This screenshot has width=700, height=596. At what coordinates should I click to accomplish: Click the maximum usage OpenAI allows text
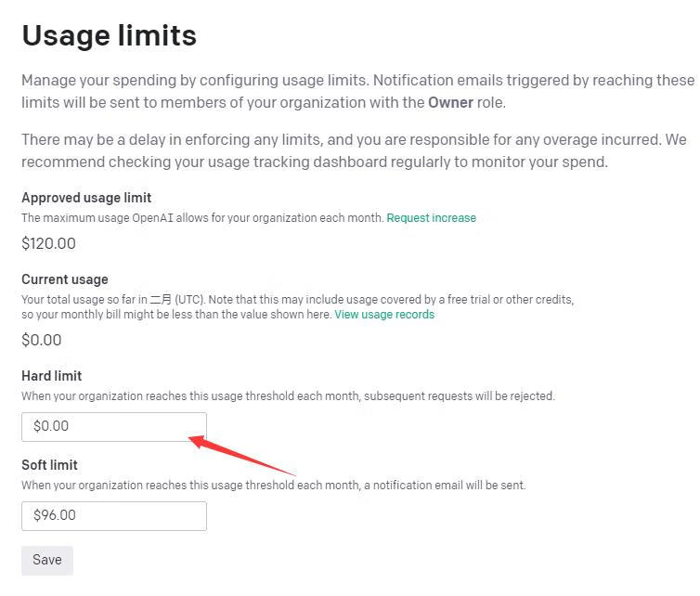pyautogui.click(x=202, y=218)
